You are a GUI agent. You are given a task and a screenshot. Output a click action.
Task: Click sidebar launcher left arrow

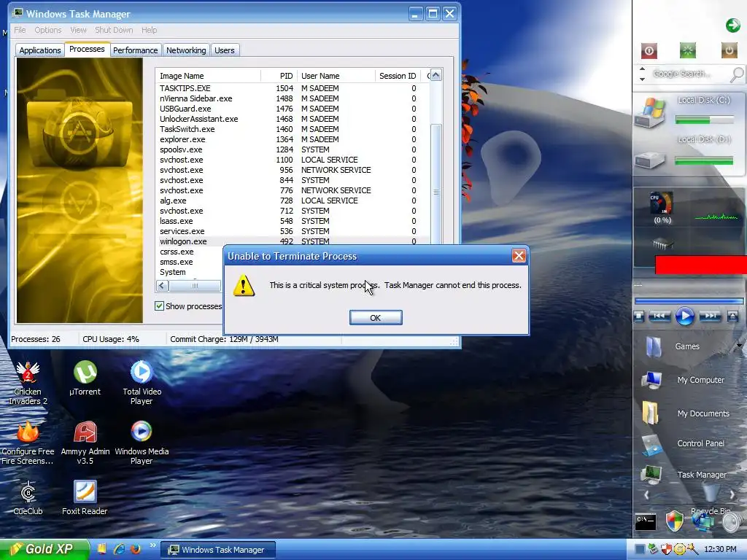(x=646, y=495)
